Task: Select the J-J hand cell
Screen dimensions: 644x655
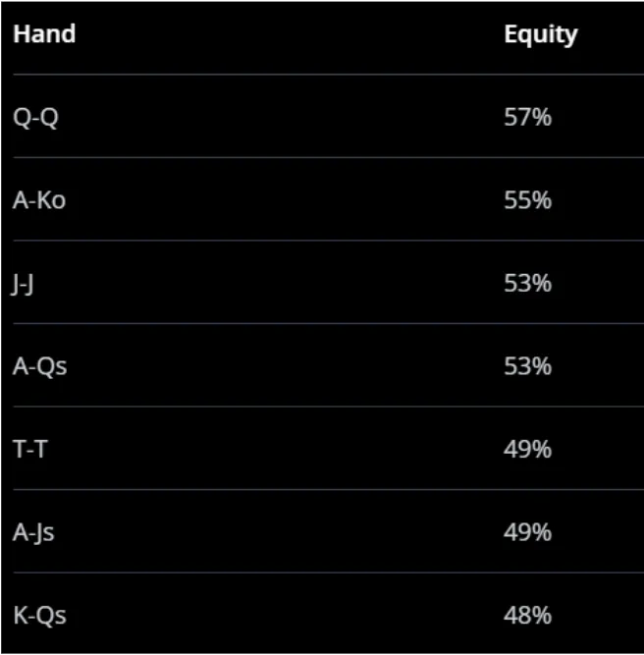Action: [25, 284]
